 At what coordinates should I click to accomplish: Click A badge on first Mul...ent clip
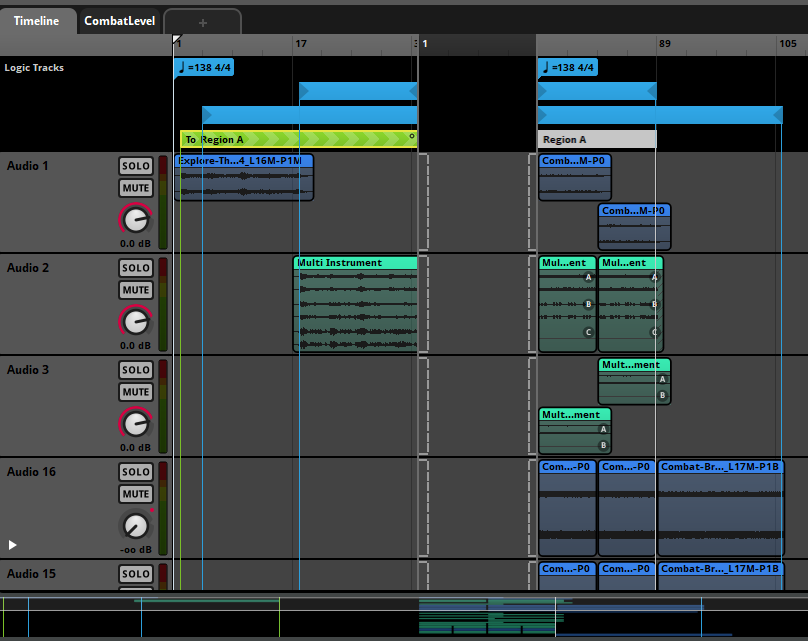coord(588,277)
